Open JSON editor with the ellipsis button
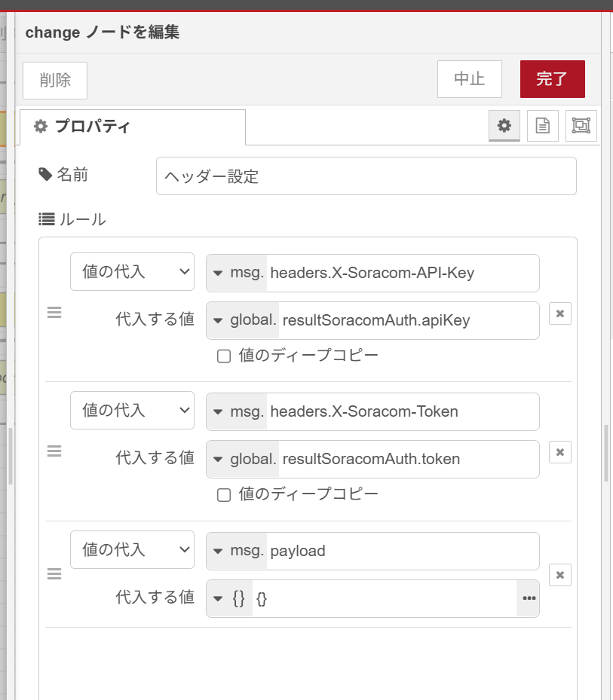613x700 pixels. (529, 598)
